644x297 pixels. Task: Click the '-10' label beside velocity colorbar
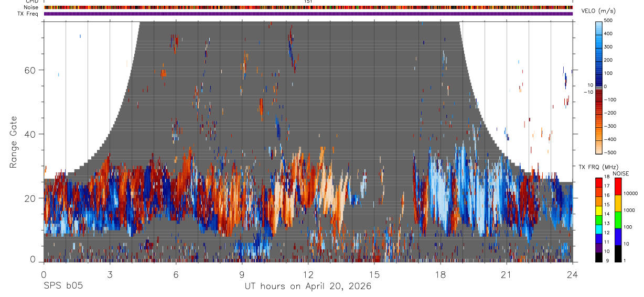click(588, 92)
